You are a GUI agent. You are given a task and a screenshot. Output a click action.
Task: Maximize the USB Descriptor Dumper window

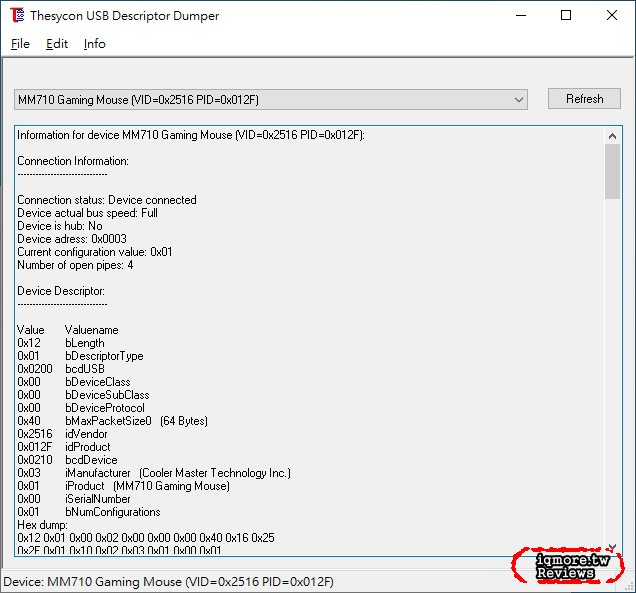(566, 15)
